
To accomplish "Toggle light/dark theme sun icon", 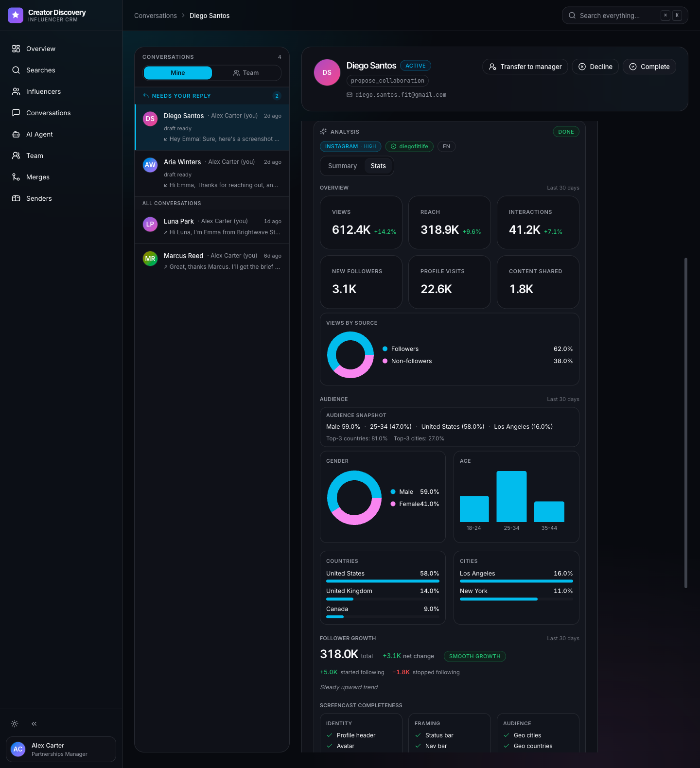I will coord(15,724).
